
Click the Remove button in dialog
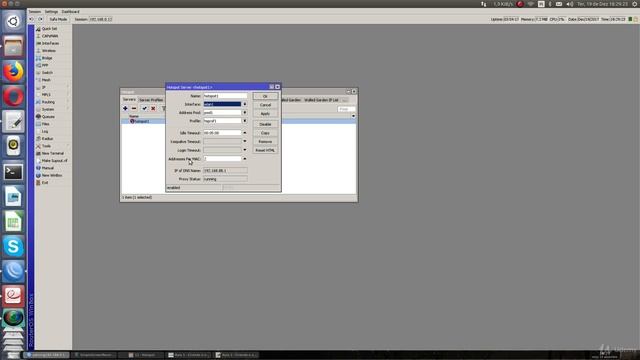265,142
